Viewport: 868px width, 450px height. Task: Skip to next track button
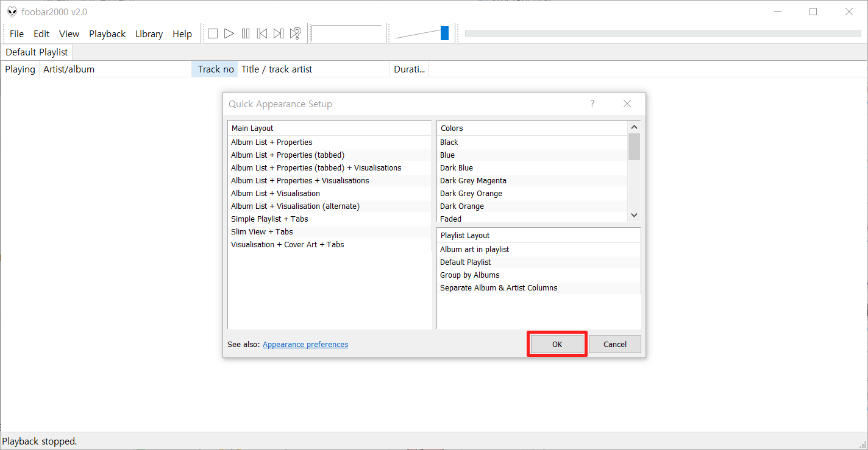[x=279, y=33]
